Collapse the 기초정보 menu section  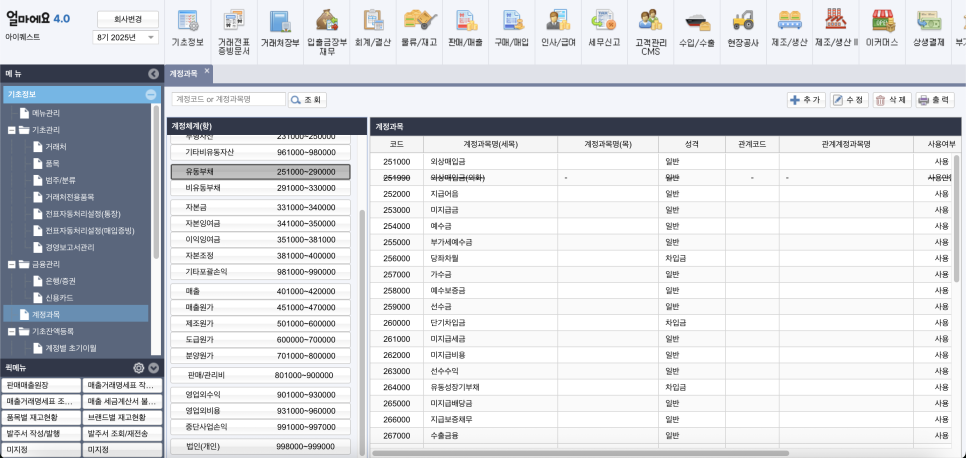pos(150,95)
